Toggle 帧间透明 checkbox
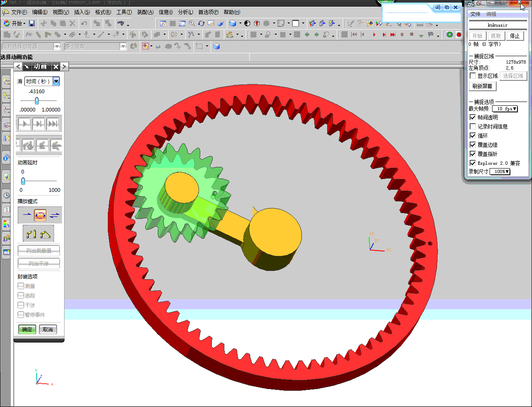This screenshot has width=532, height=407. [473, 117]
